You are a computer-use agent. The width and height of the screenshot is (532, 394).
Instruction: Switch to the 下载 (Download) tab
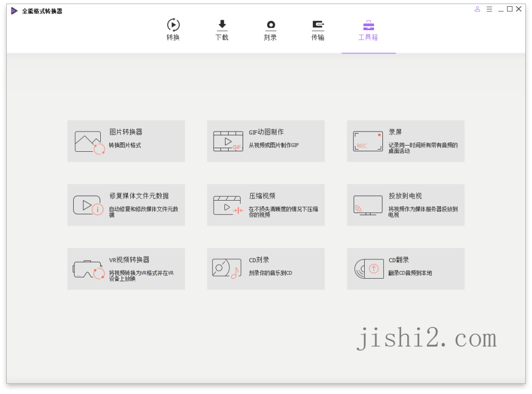click(222, 30)
